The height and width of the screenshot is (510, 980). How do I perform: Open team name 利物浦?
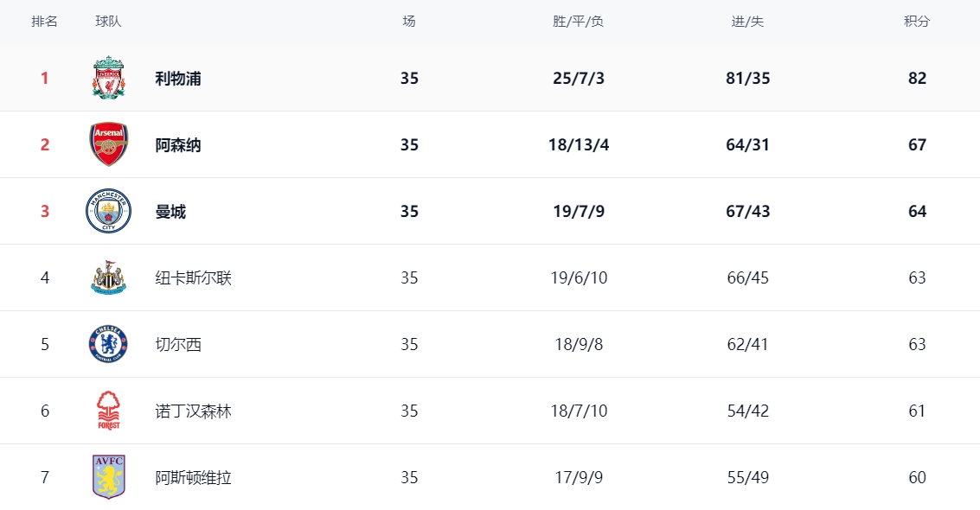point(178,79)
